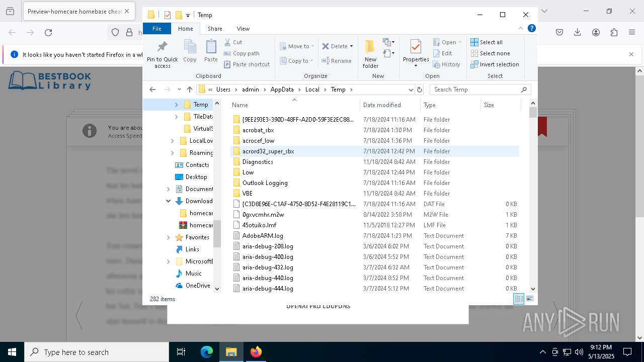This screenshot has height=362, width=644.
Task: Click the Rename command
Action: [337, 61]
